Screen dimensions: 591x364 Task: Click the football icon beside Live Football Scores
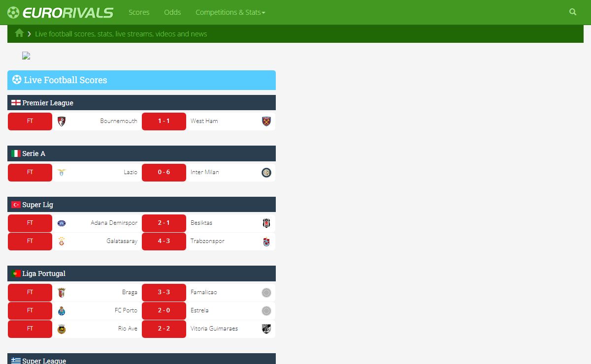coord(17,79)
